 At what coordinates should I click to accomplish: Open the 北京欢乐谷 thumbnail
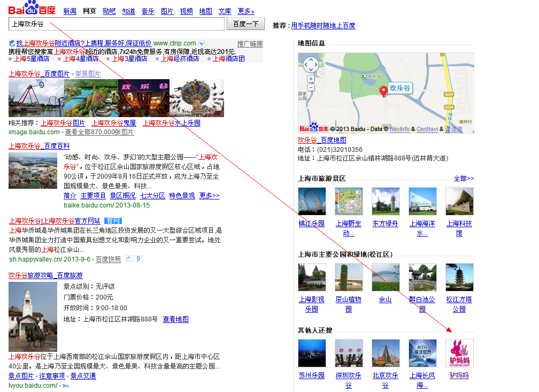click(386, 353)
